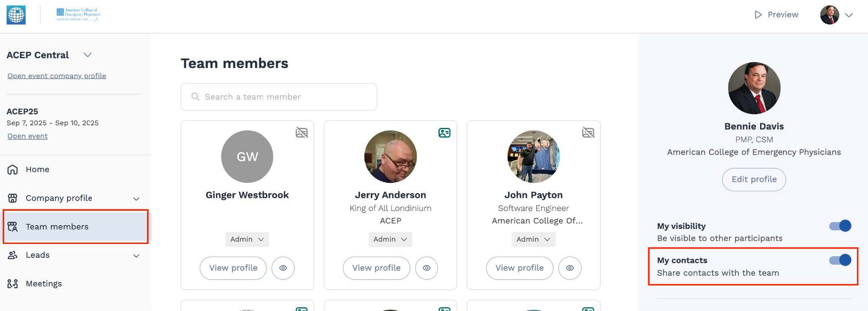Image resolution: width=868 pixels, height=311 pixels.
Task: Click the search magnifier icon
Action: (x=195, y=97)
